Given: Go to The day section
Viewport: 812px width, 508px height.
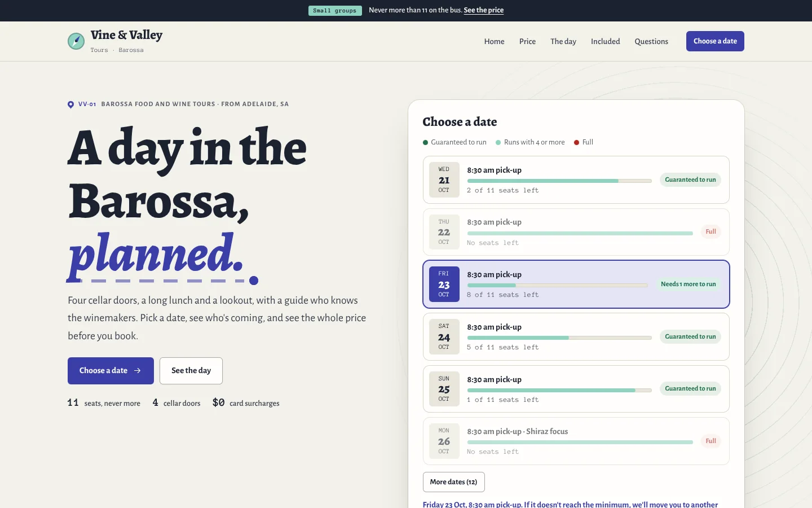Looking at the screenshot, I should pyautogui.click(x=563, y=41).
